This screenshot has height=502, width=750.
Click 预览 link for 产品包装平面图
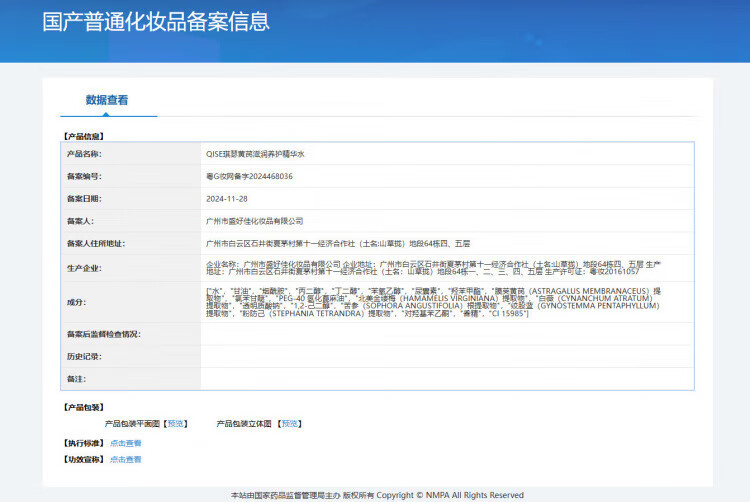176,423
